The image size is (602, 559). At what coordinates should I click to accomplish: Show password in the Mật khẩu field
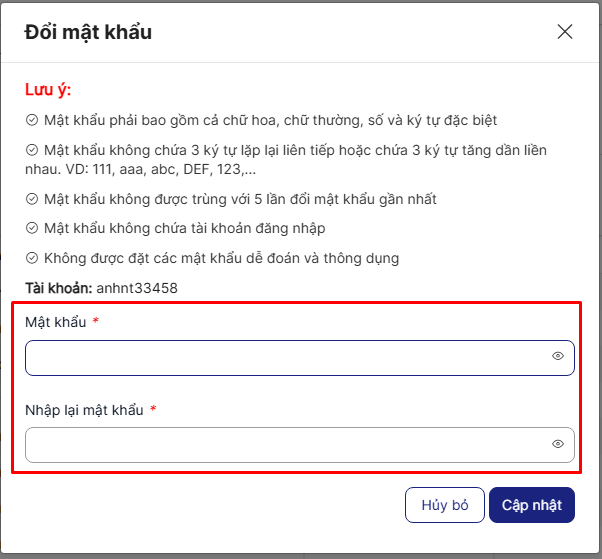click(x=558, y=356)
